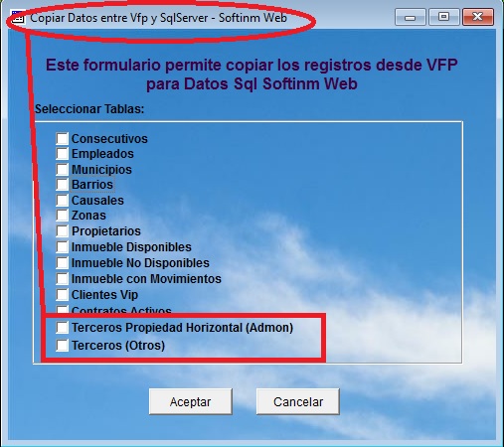Close the Copiar Datos dialog
The image size is (504, 447).
point(478,17)
